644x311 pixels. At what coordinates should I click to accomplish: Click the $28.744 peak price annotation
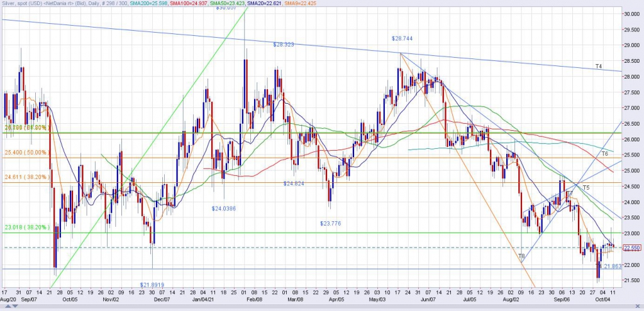(402, 38)
